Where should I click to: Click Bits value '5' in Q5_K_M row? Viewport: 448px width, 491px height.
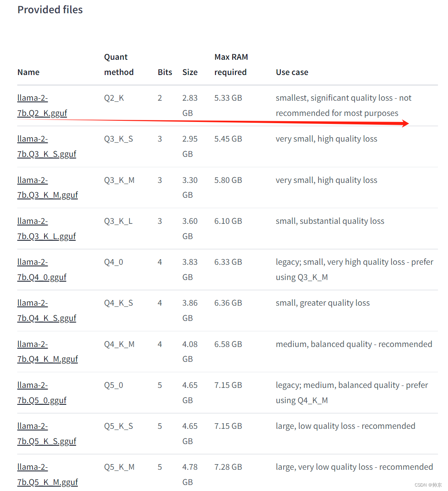point(160,467)
